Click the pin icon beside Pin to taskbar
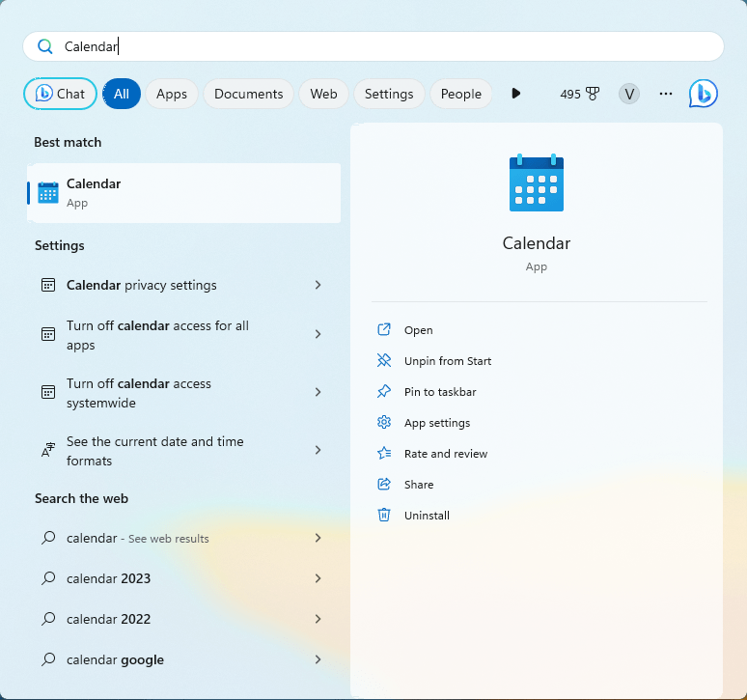 click(384, 391)
